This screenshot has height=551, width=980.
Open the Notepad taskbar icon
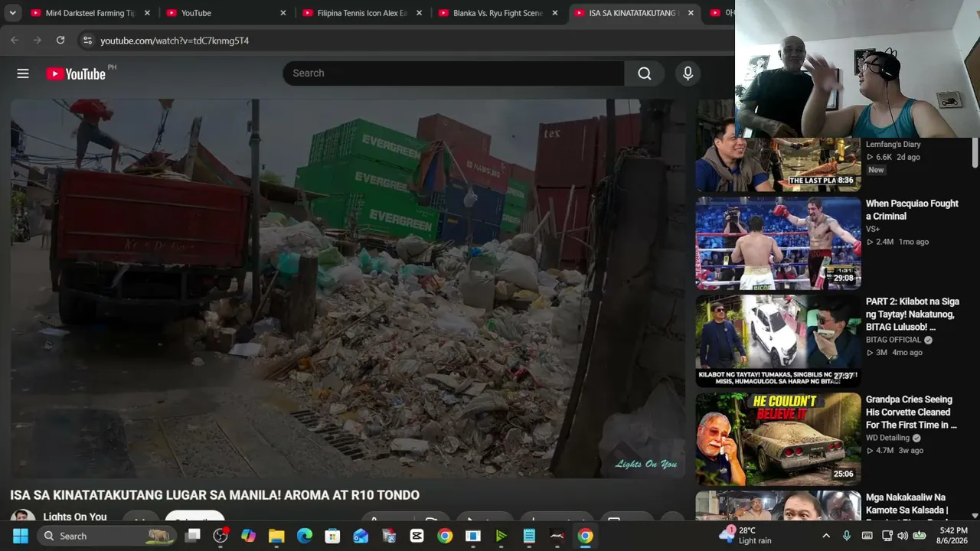pyautogui.click(x=529, y=536)
